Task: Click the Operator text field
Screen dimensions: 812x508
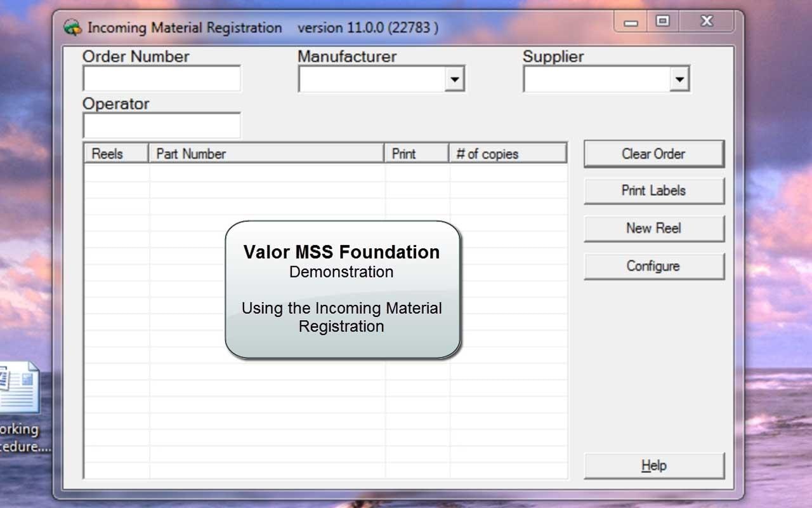Action: pos(162,126)
